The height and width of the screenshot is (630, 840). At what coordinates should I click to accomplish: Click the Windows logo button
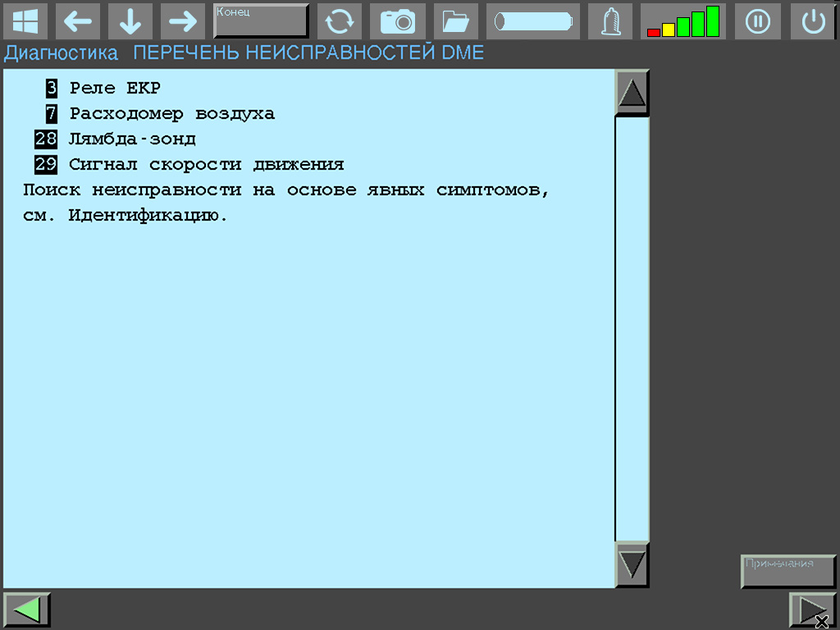[x=25, y=21]
